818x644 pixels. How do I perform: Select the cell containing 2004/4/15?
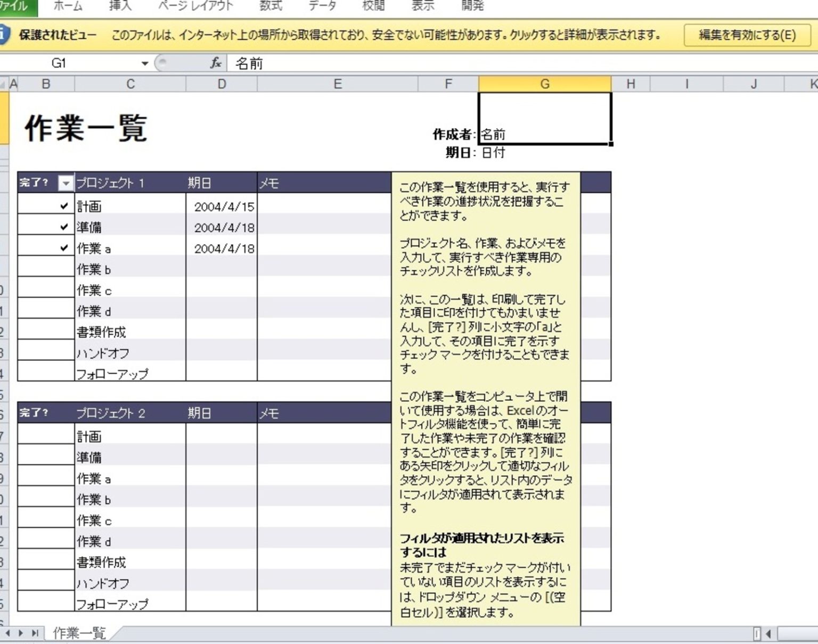coord(223,207)
